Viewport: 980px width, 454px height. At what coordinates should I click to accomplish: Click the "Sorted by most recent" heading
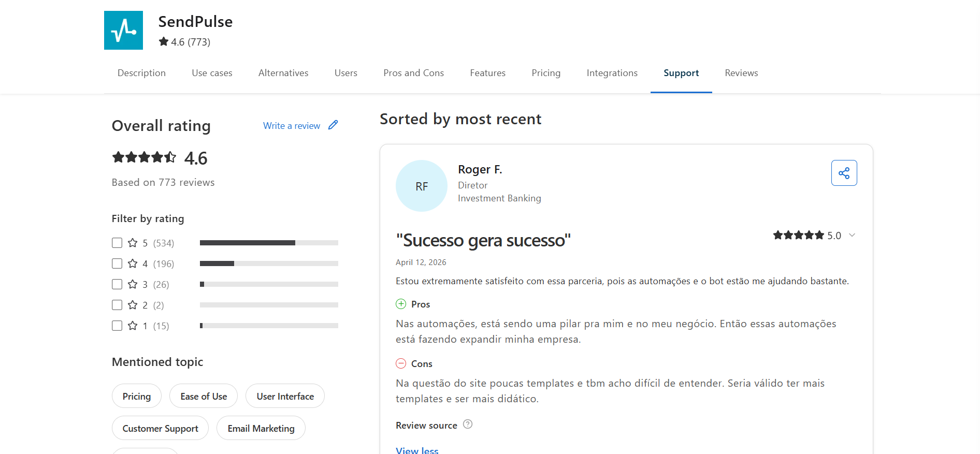point(460,119)
